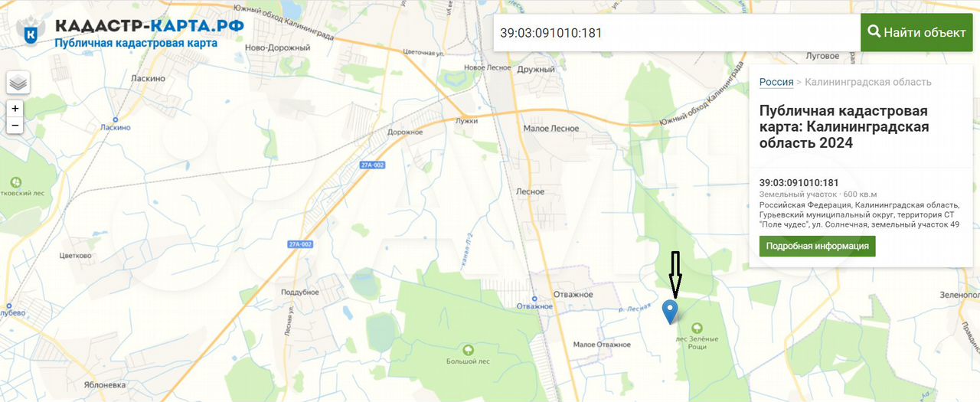The width and height of the screenshot is (980, 402).
Task: Click the 27A-002 road shield near Дорожное
Action: point(372,165)
